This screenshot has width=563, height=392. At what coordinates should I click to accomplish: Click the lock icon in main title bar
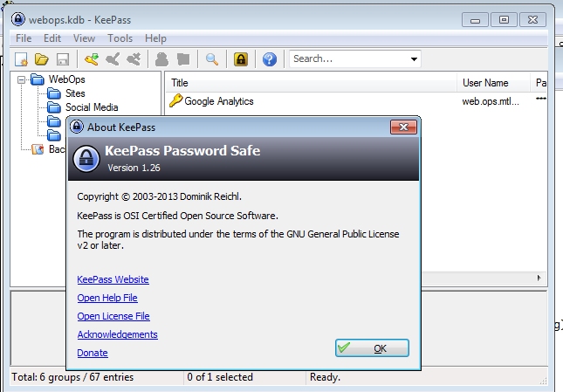pos(18,19)
